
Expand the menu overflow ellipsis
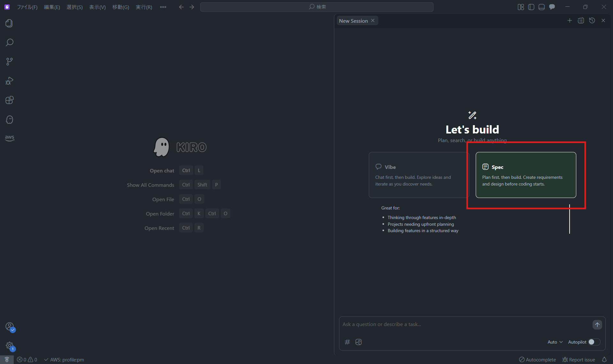[x=163, y=7]
